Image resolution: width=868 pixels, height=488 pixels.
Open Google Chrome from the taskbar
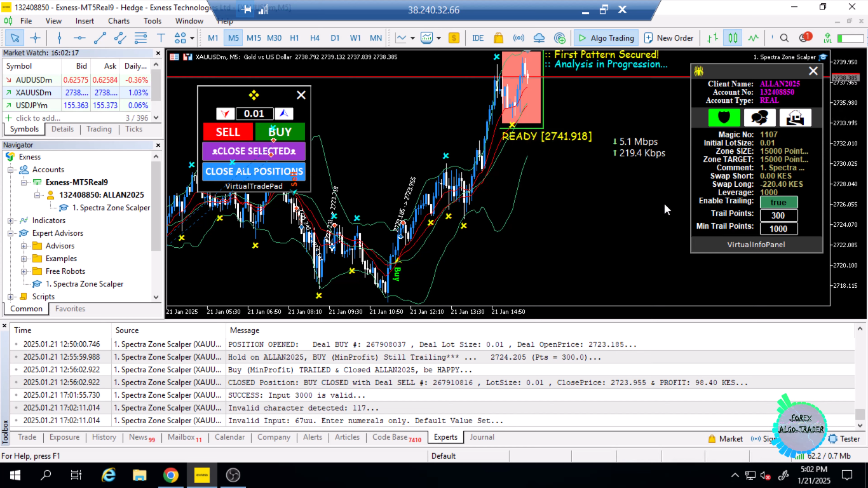click(170, 475)
